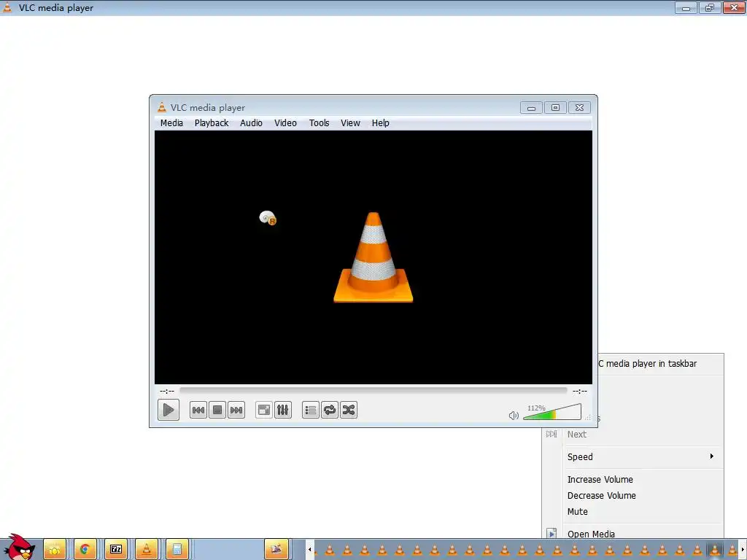747x560 pixels.
Task: Click the seek progress bar
Action: click(373, 391)
